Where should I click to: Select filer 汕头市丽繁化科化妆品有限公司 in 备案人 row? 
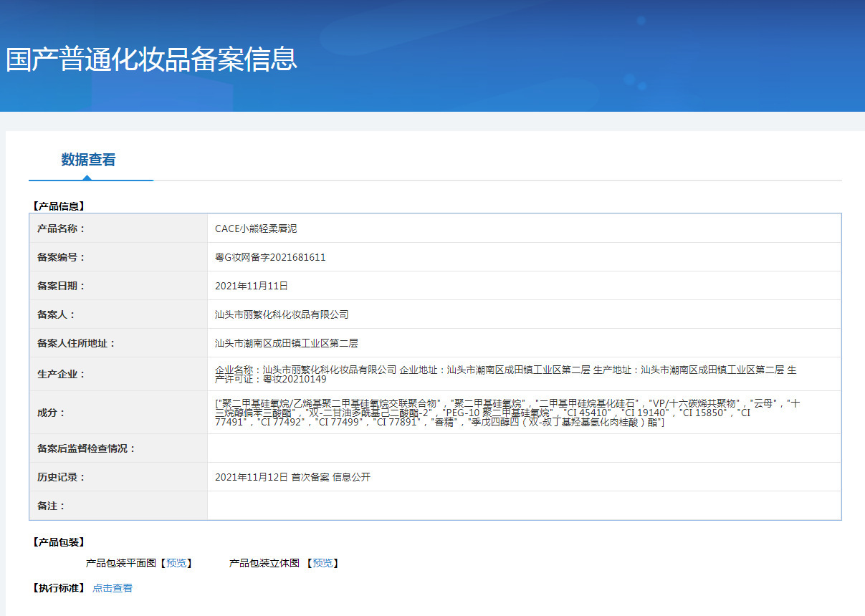[x=282, y=314]
